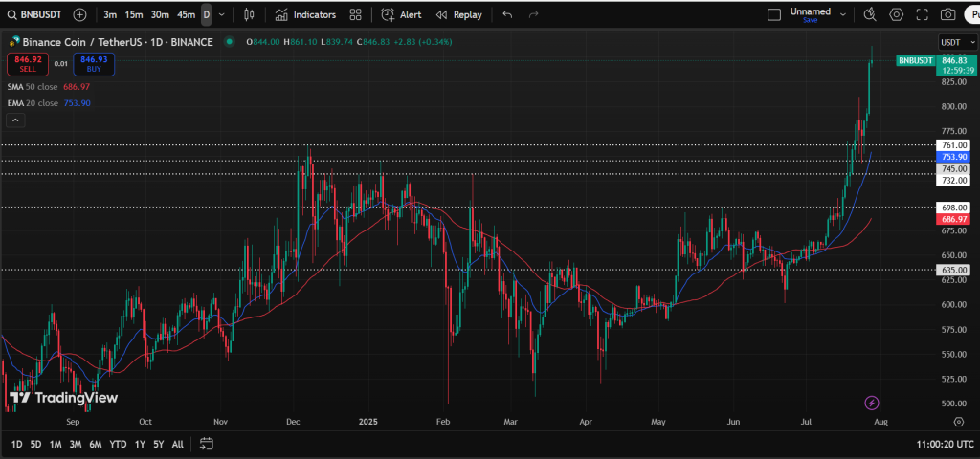Viewport: 980px width, 459px height.
Task: Set date range to All
Action: [177, 444]
